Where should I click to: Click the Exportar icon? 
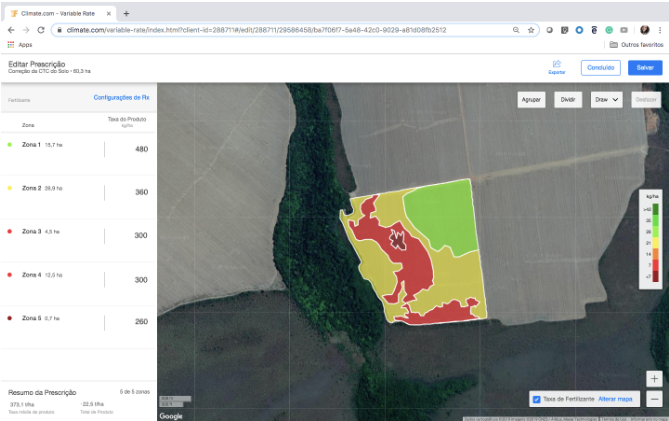[x=557, y=67]
